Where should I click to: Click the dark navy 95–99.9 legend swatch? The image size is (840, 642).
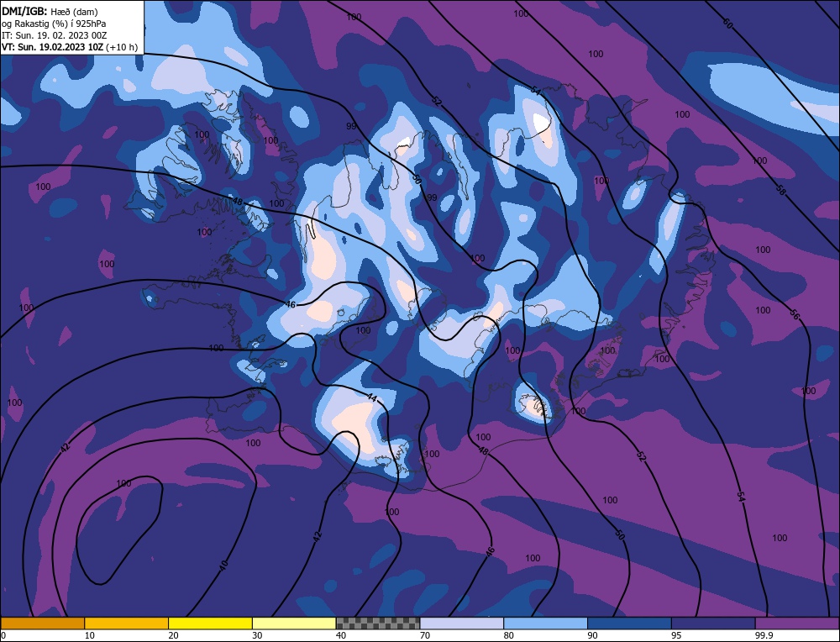point(713,623)
